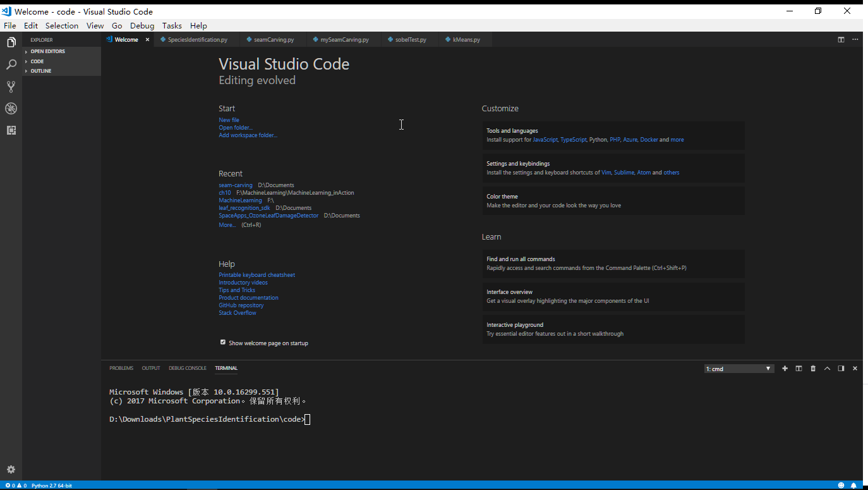
Task: Open the Extensions view in activity bar
Action: pos(11,130)
